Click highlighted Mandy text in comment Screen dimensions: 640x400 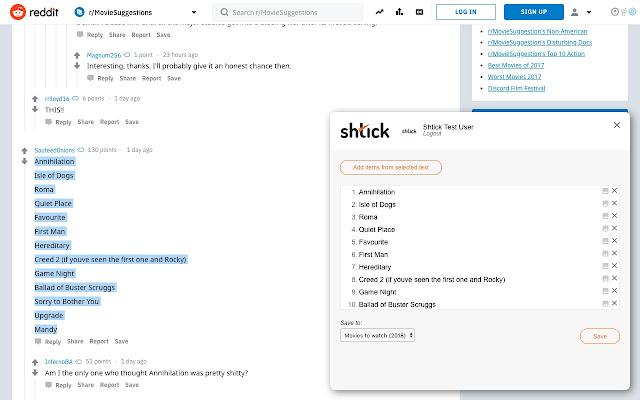pos(46,329)
